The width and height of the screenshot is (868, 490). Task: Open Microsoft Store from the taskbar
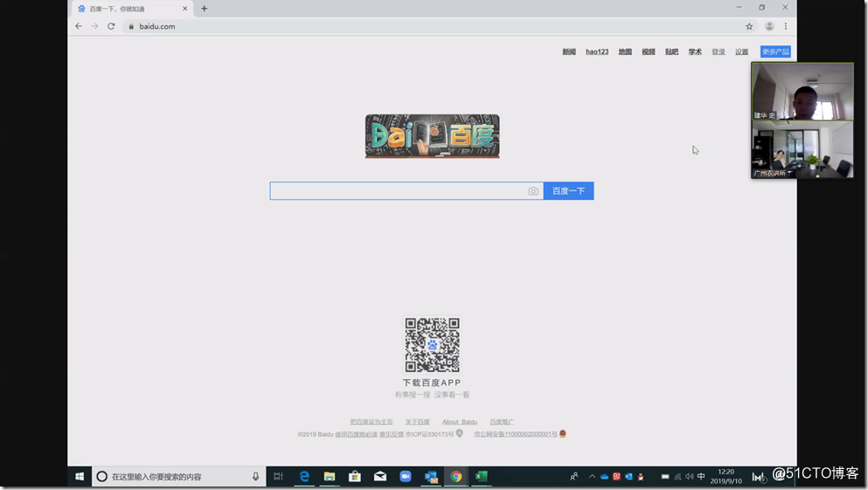pyautogui.click(x=355, y=476)
